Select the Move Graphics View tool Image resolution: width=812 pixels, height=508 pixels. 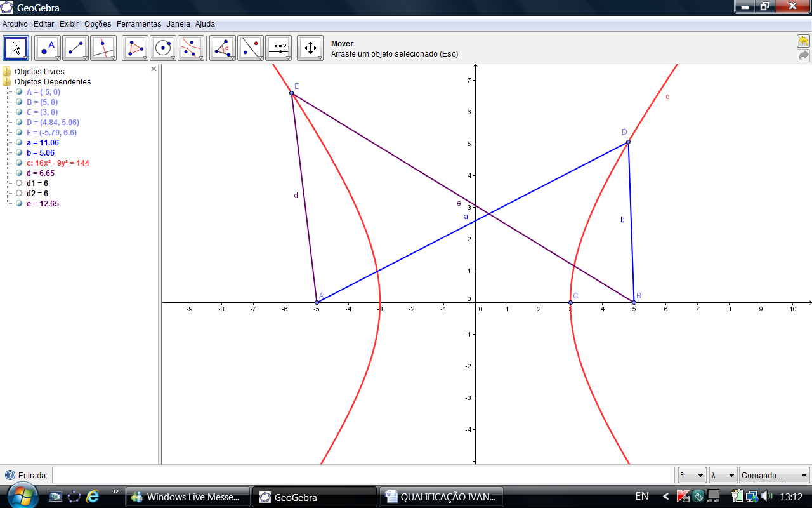click(310, 48)
